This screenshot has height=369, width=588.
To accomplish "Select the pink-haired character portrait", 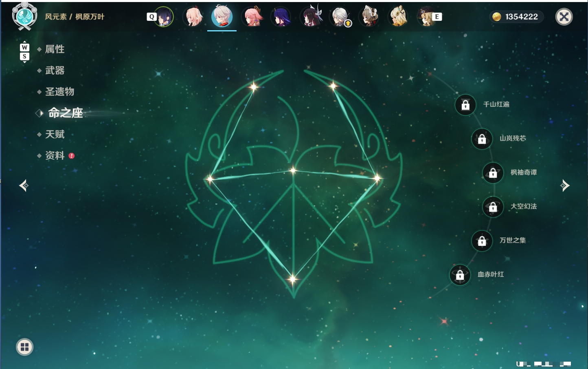I will [x=252, y=17].
